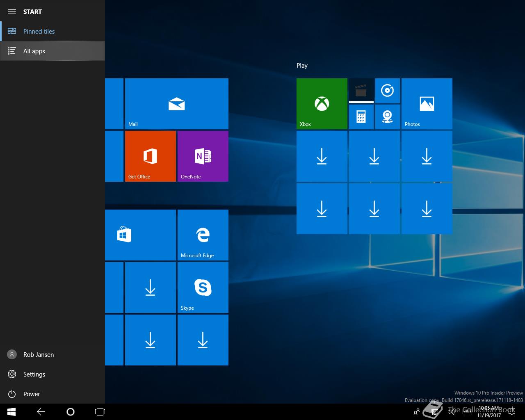
Task: Open Cortana circle on taskbar
Action: click(x=71, y=412)
